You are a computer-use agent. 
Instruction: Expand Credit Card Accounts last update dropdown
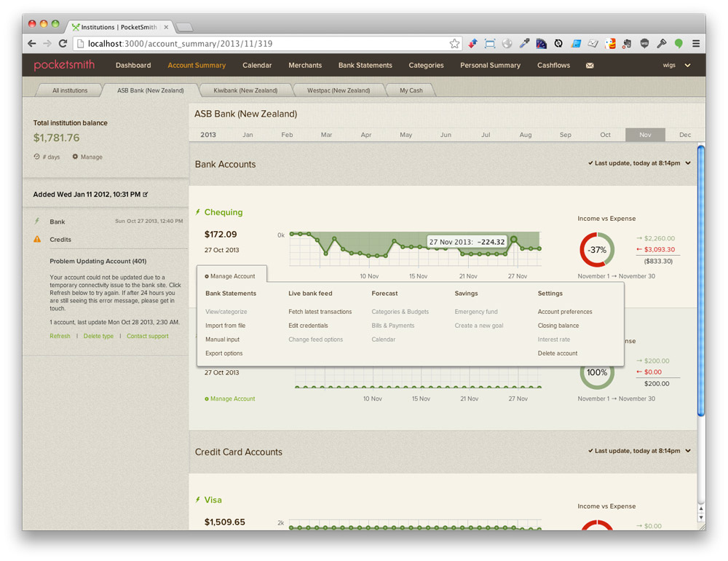coord(688,452)
